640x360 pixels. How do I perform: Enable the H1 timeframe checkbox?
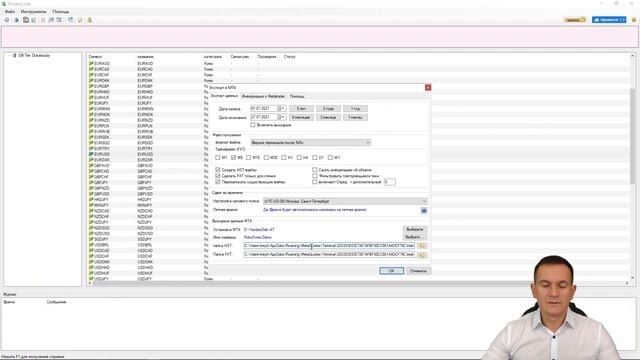pyautogui.click(x=284, y=158)
